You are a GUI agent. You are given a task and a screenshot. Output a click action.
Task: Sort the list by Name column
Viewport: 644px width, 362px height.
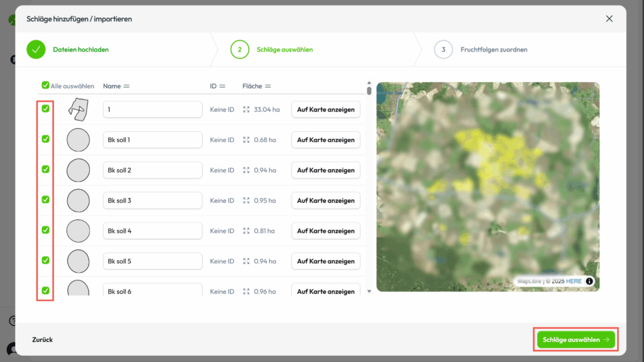pyautogui.click(x=126, y=86)
